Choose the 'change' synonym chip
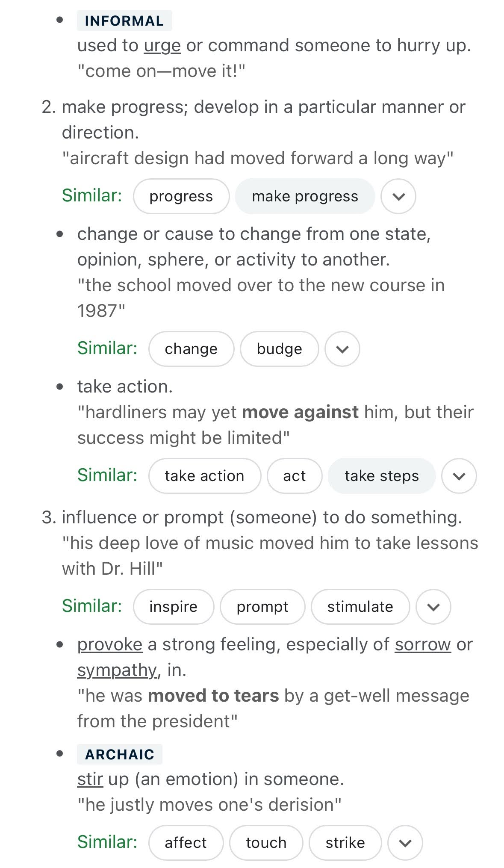 [x=191, y=349]
